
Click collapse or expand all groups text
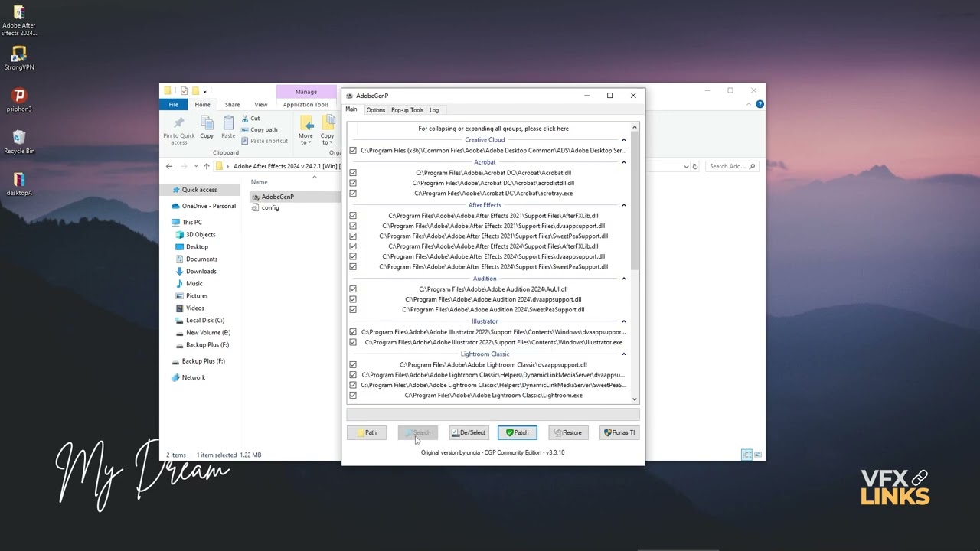pos(493,129)
